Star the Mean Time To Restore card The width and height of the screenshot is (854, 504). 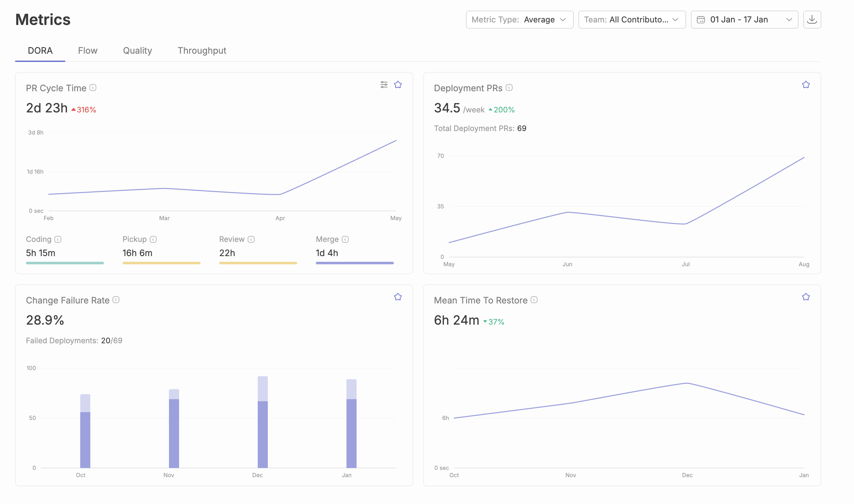pyautogui.click(x=805, y=297)
